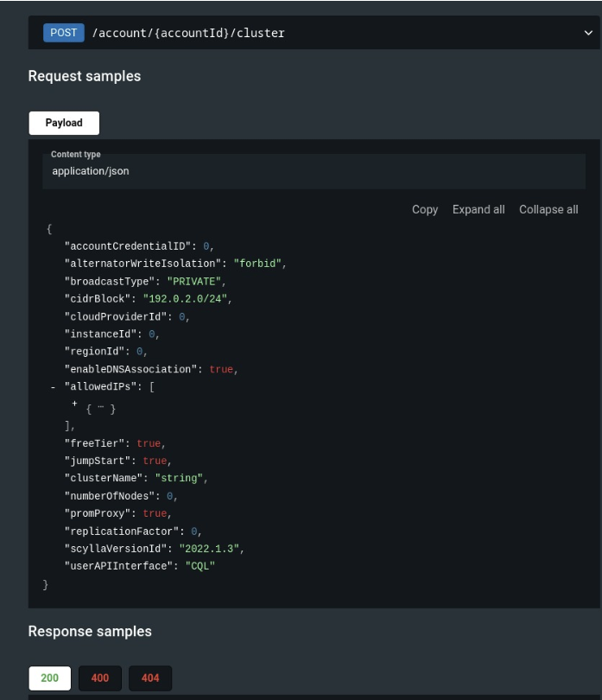The height and width of the screenshot is (700, 602).
Task: Click the "CQL" userAPIInterface value
Action: click(200, 566)
